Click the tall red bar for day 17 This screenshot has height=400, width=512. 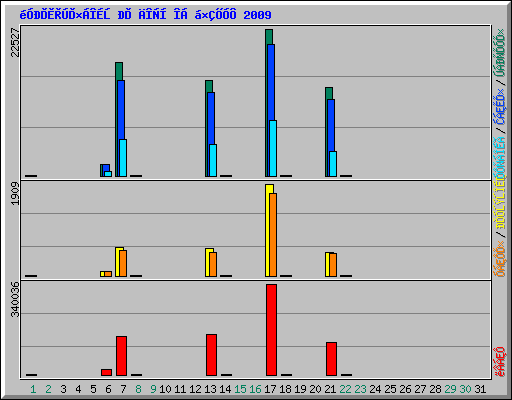(x=271, y=330)
